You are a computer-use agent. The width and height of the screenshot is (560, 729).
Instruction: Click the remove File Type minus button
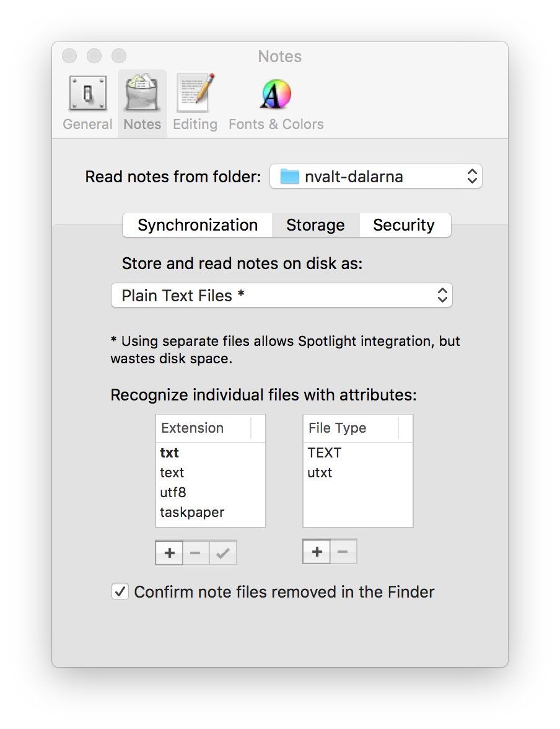point(343,552)
